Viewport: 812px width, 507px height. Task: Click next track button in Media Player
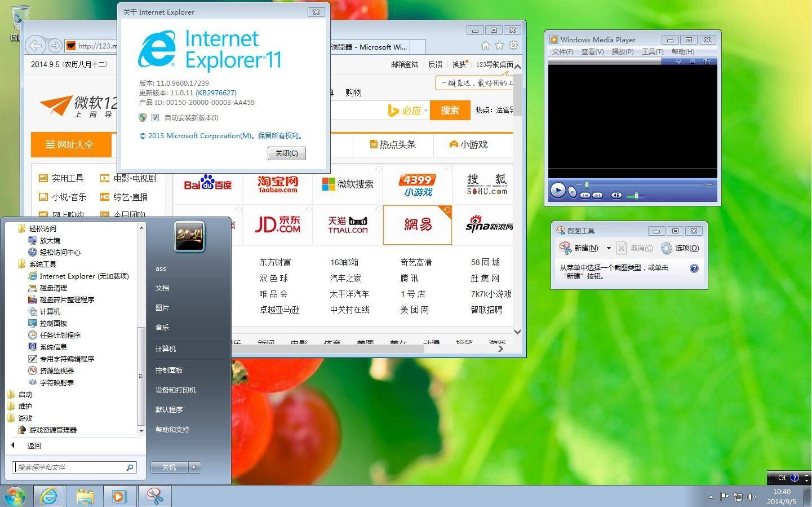(597, 195)
